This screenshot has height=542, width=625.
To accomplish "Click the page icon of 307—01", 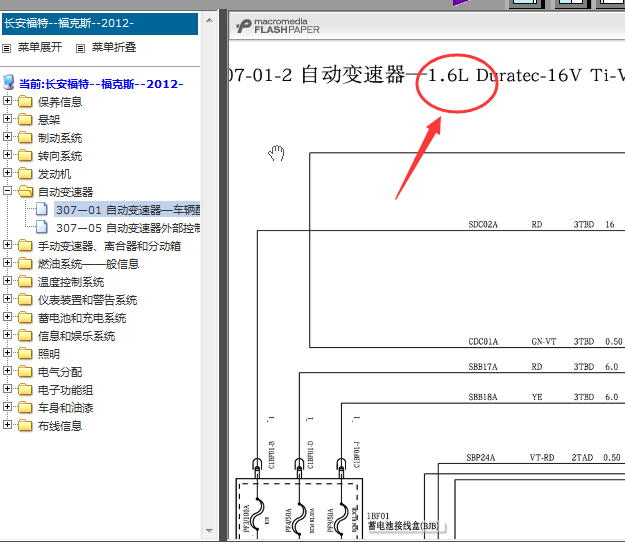I will (41, 209).
